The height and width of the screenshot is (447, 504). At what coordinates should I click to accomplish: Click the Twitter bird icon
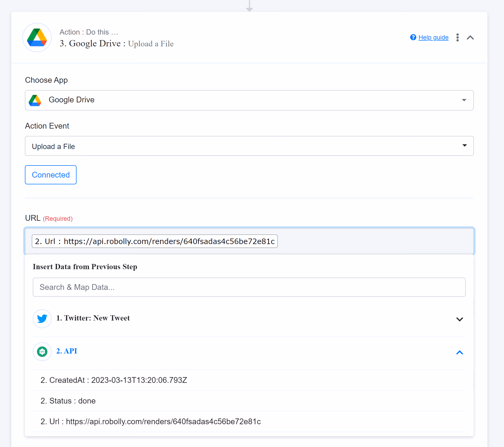pyautogui.click(x=42, y=318)
